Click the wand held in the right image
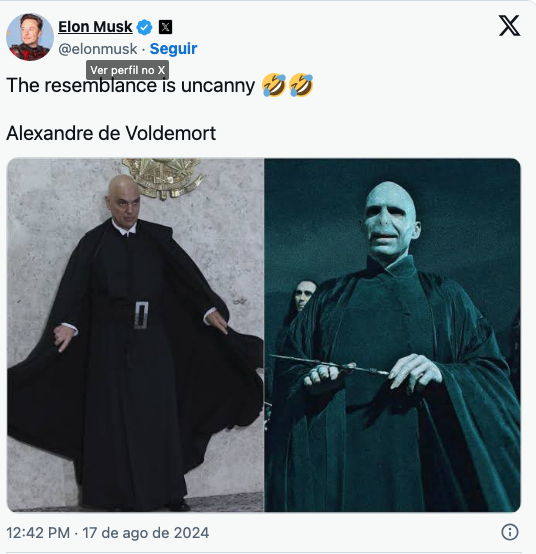The height and width of the screenshot is (554, 536). coord(329,364)
